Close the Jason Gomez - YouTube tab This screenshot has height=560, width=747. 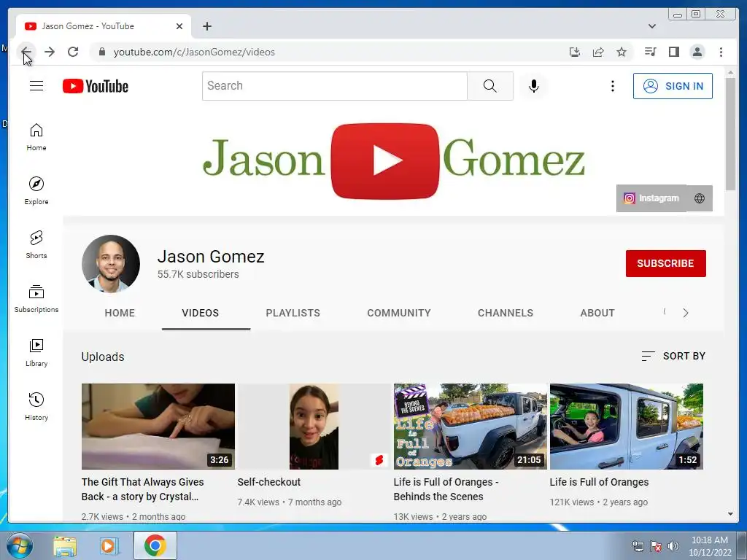[179, 26]
